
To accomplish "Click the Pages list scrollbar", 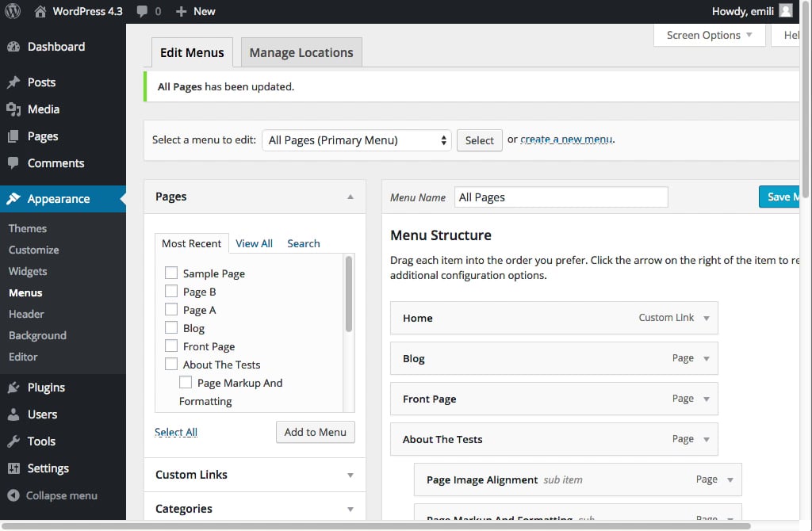I will (349, 294).
